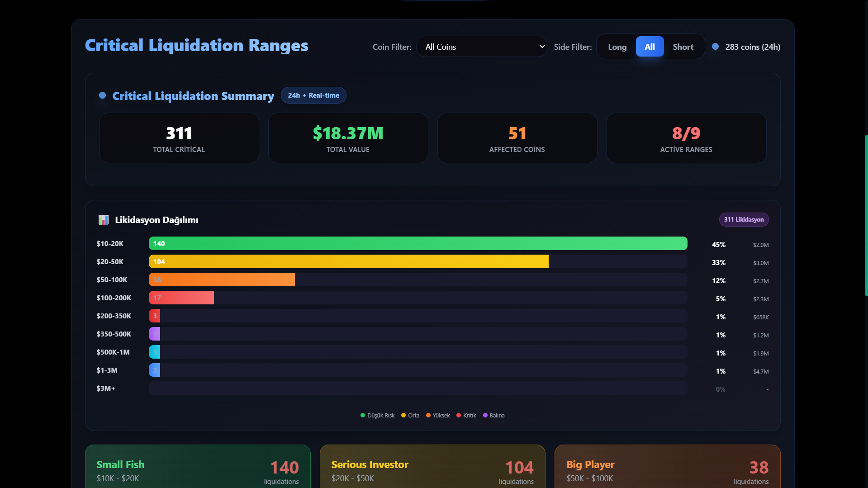The width and height of the screenshot is (868, 488).
Task: Click the blue dot beside Critical Liquidation Summary
Action: pos(102,95)
